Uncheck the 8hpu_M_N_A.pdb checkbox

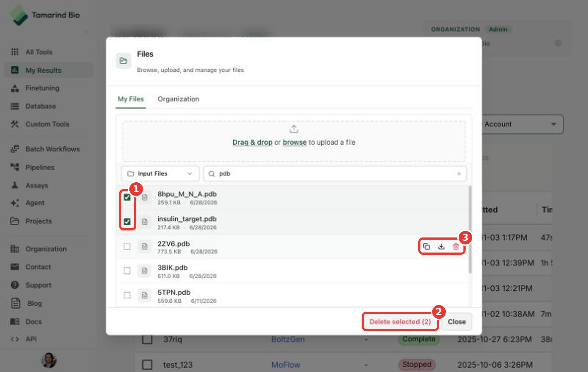127,197
